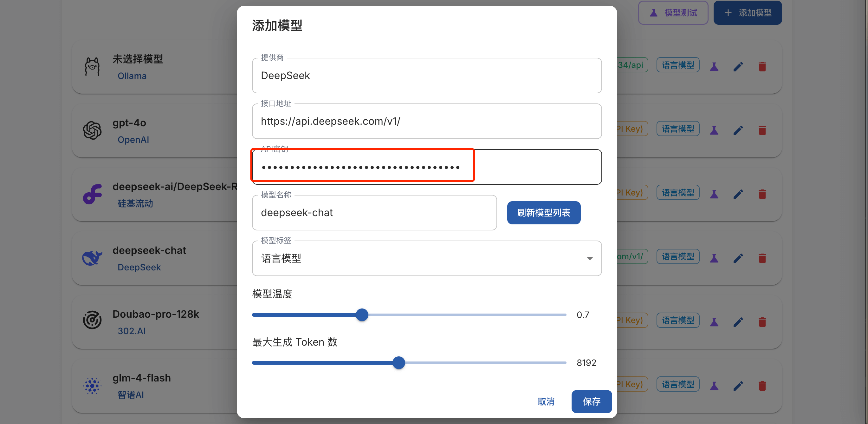Viewport: 868px width, 424px height.
Task: Click the 302.AI spiral logo icon
Action: (x=92, y=320)
